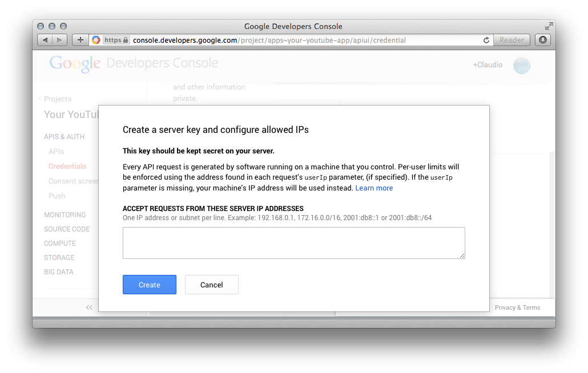Collapse the sidebar with the double-chevron

(89, 307)
